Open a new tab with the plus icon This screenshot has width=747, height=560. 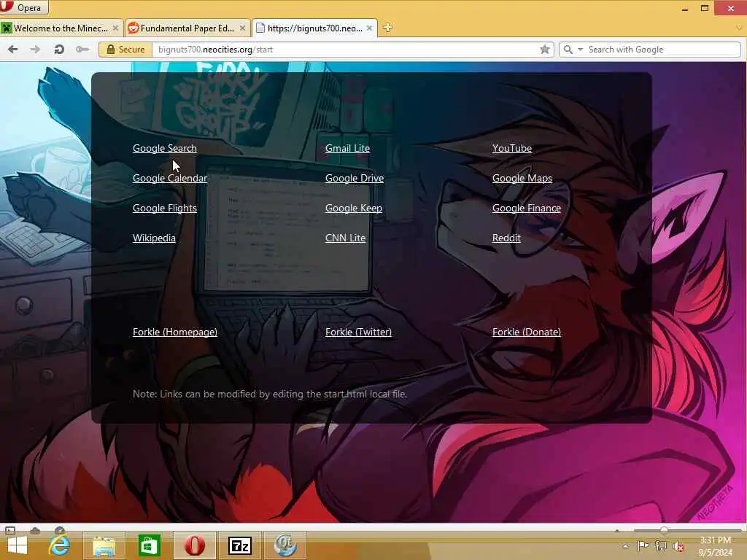[387, 28]
